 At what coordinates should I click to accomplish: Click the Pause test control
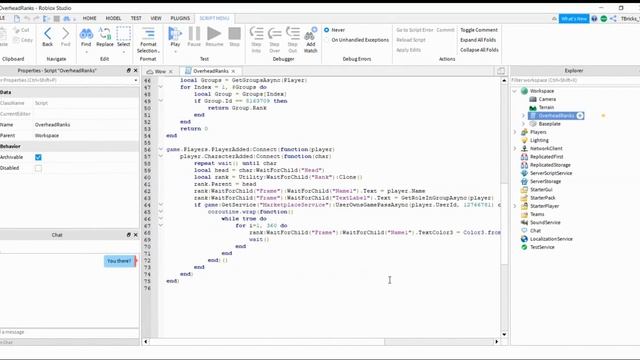coord(194,34)
